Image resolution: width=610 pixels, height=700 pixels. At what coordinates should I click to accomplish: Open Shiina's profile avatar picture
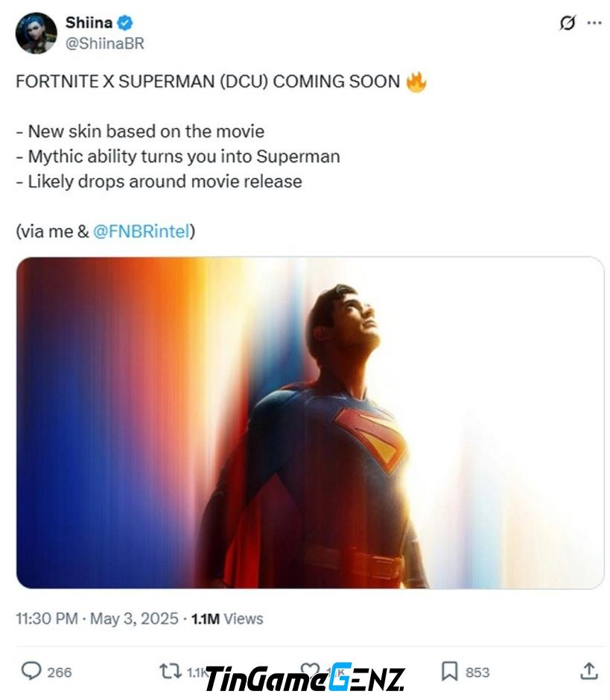pos(36,33)
